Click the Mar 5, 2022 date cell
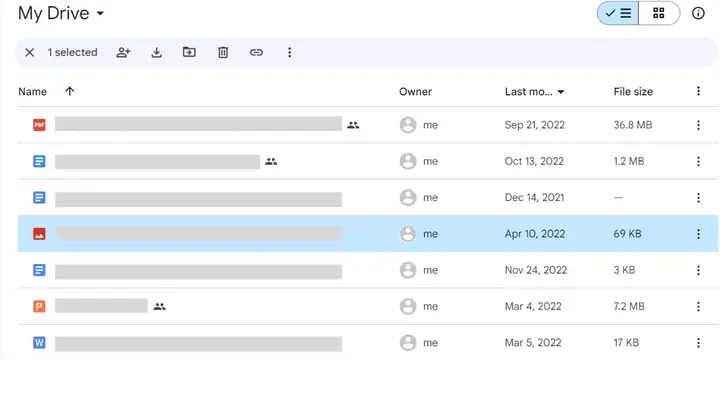 point(533,343)
